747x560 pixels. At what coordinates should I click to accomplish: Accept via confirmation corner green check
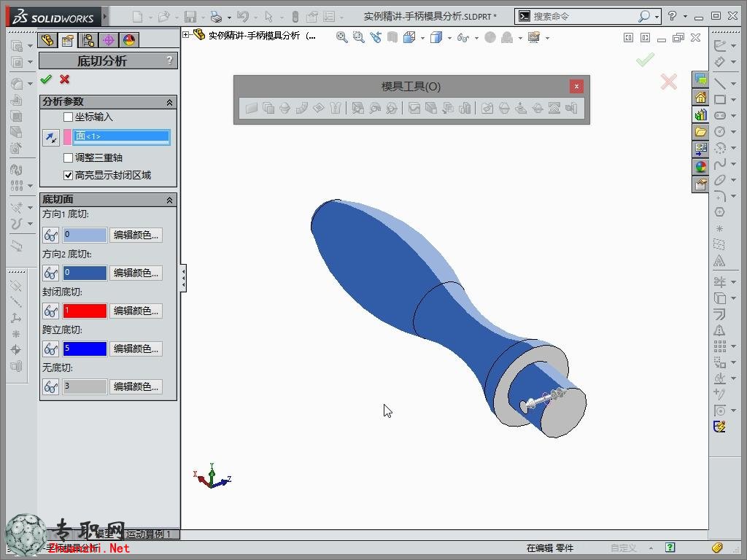tap(645, 60)
